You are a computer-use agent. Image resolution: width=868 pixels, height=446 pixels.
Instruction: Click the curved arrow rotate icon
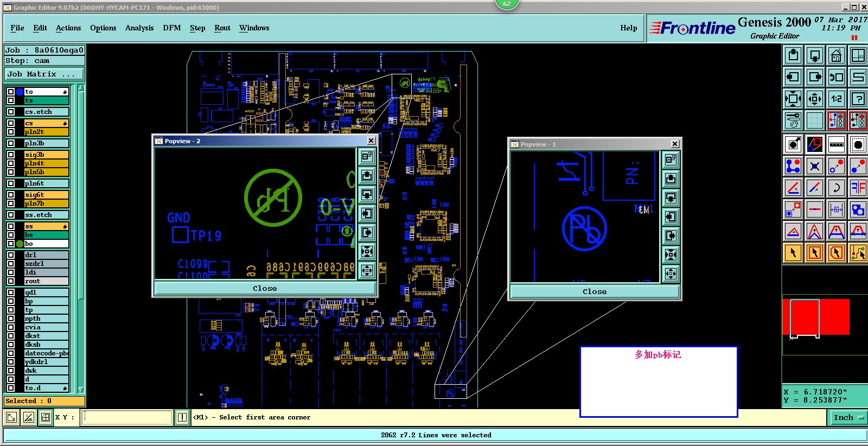[837, 188]
